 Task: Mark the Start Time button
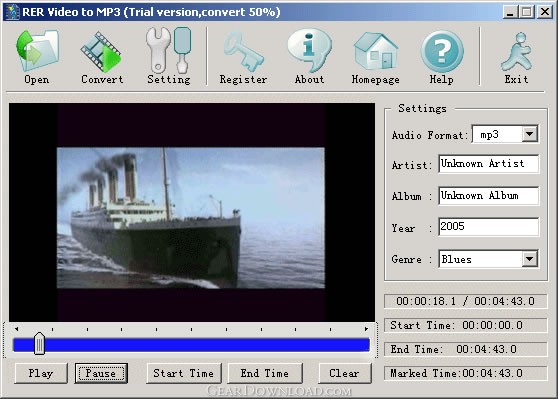coord(184,373)
